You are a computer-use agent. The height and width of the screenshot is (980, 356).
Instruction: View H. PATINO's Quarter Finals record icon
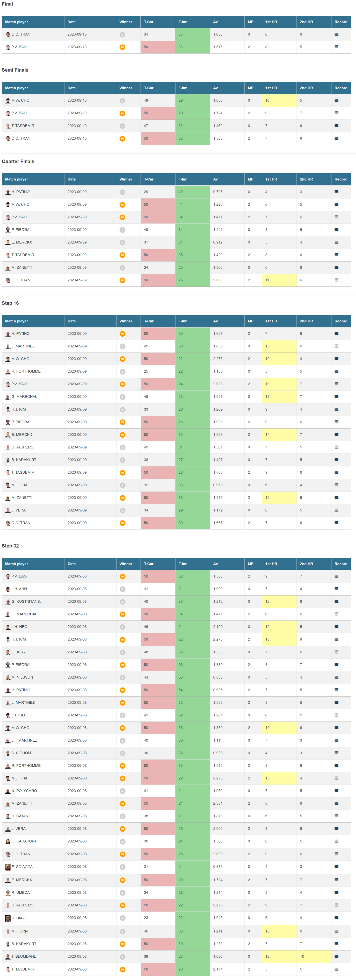[336, 192]
